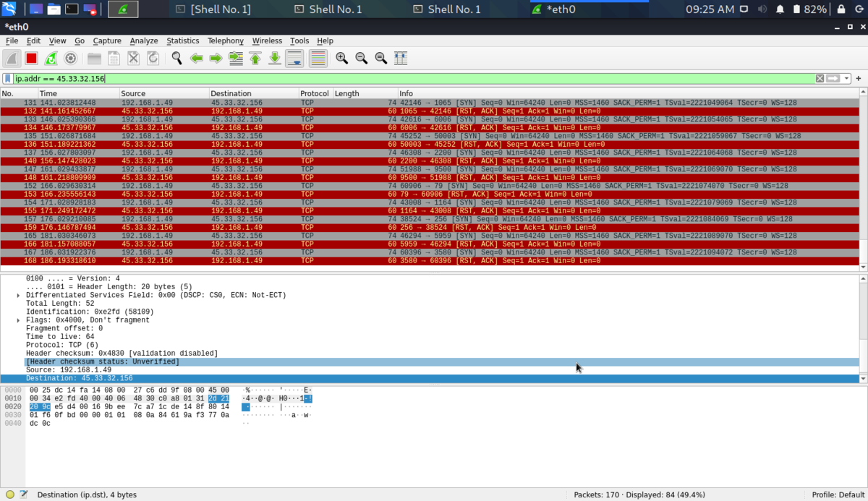Stop the running capture (red square)
Viewport: 868px width, 501px height.
coord(31,59)
